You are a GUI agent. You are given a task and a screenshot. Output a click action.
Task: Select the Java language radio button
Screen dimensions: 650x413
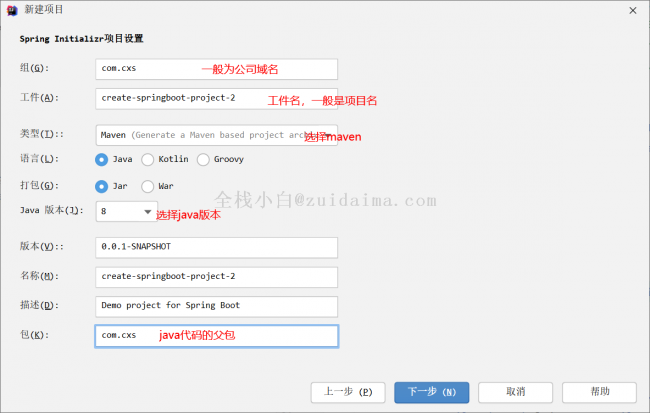(102, 159)
